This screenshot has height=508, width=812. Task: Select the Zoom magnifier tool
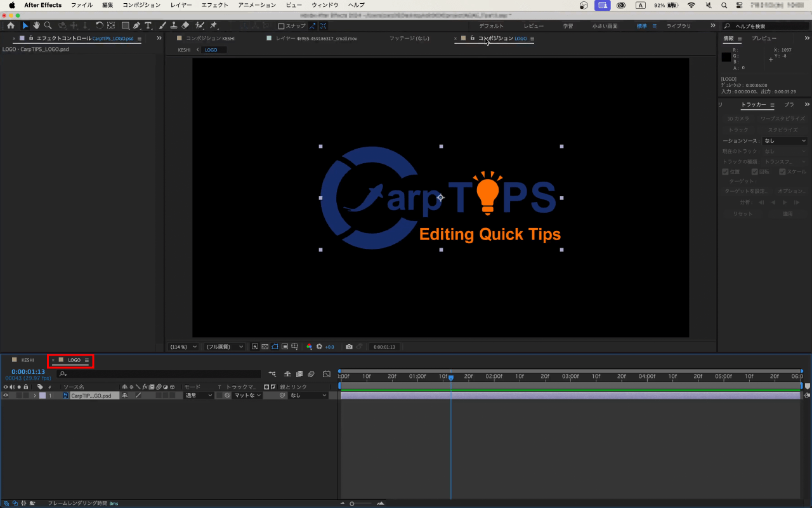click(48, 26)
